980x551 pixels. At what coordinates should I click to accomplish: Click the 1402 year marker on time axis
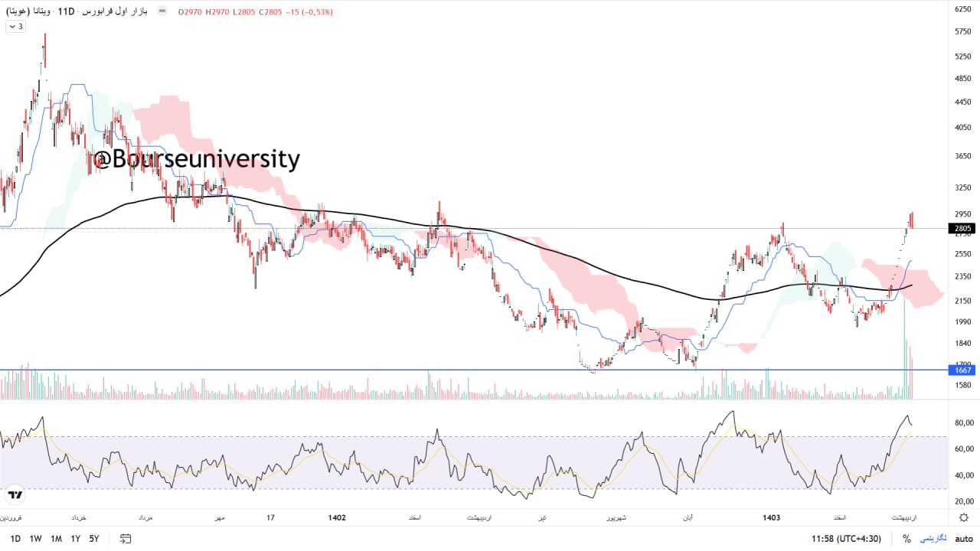337,518
